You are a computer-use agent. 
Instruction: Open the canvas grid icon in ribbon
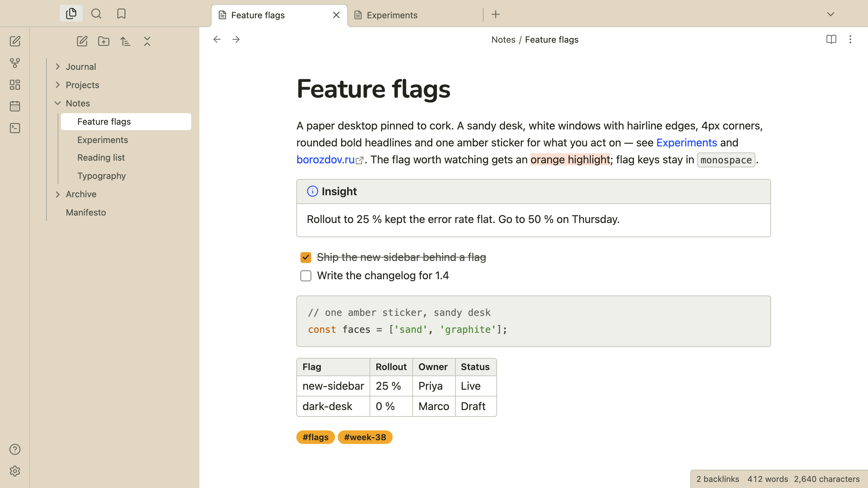[15, 85]
